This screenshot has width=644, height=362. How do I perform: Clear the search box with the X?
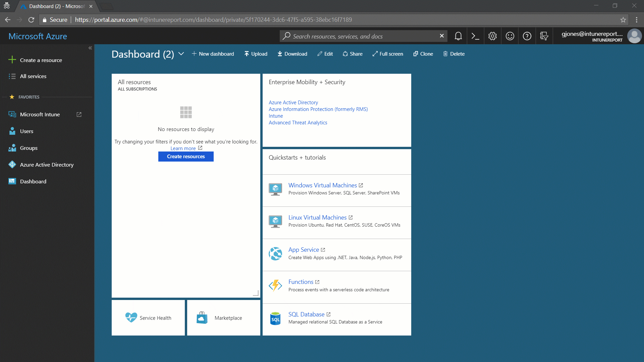coord(442,36)
